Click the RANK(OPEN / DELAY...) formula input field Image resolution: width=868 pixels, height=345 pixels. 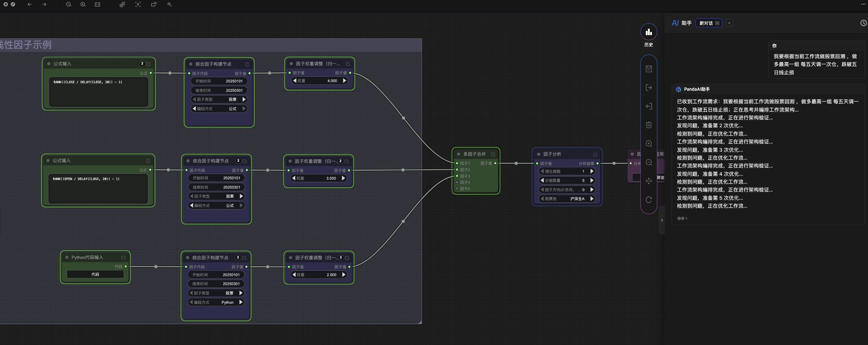click(98, 189)
